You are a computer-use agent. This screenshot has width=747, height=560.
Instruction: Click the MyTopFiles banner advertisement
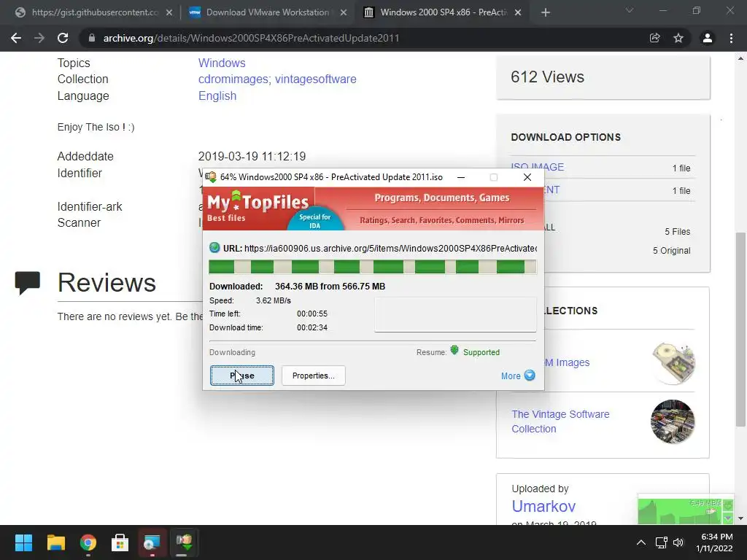point(373,209)
